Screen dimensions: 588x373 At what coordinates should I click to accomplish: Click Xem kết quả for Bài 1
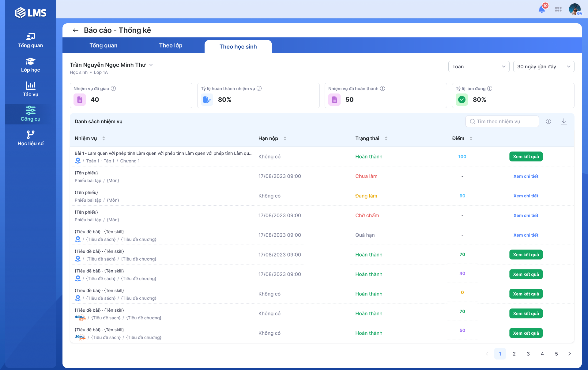pyautogui.click(x=526, y=157)
